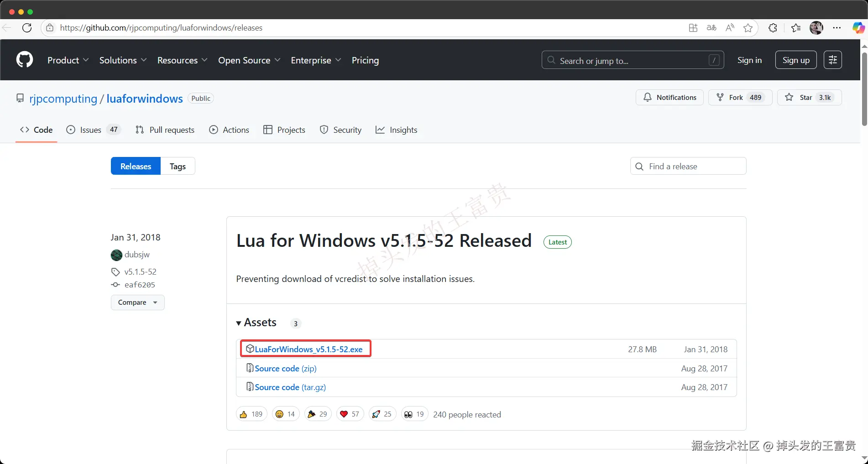Click the zip file icon beside Source code (zip)
The height and width of the screenshot is (464, 868).
[x=250, y=368]
